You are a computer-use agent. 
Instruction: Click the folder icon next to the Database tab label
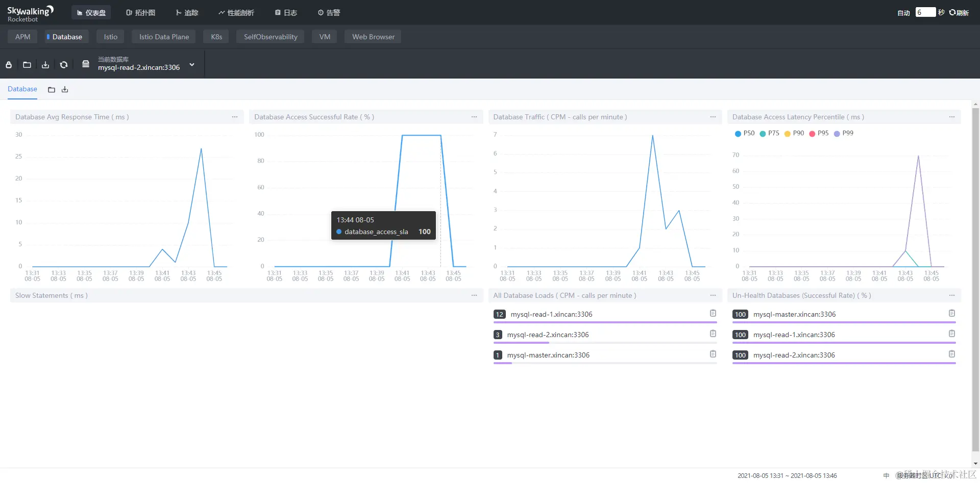(x=52, y=90)
